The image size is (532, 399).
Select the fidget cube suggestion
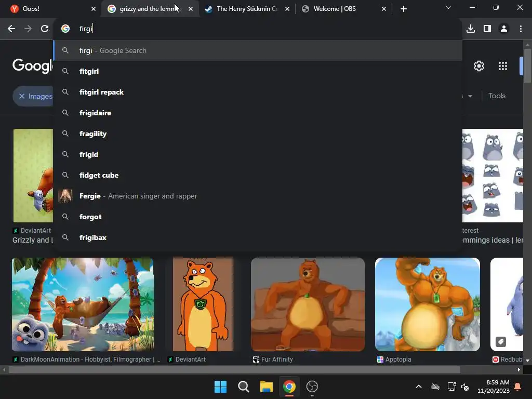point(258,175)
